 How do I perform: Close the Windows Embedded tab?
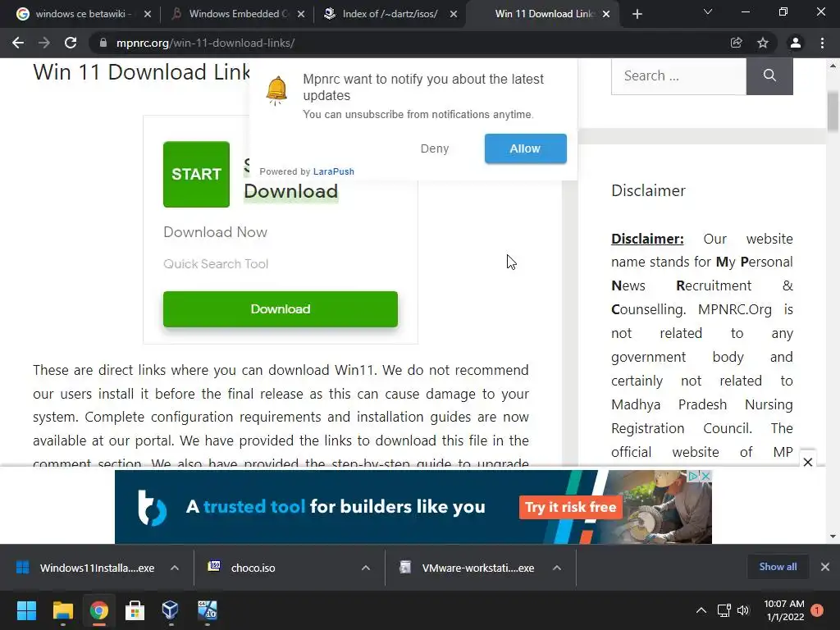(x=301, y=14)
